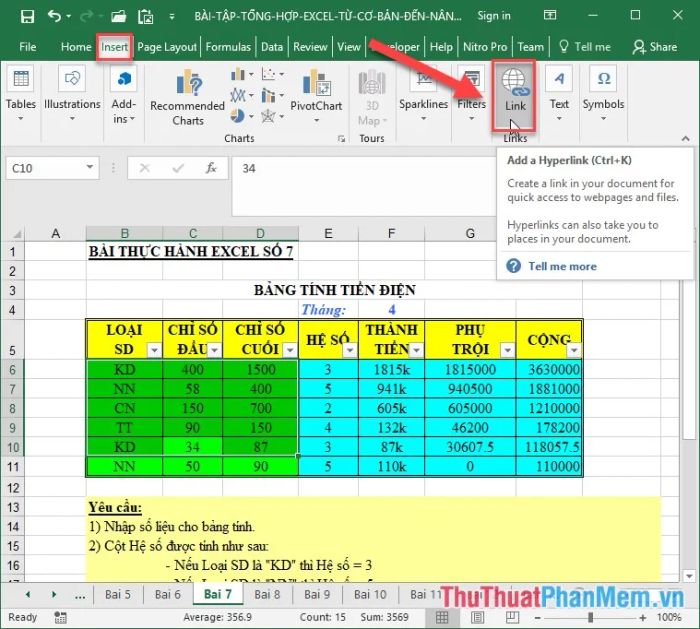Click the Undo arrow icon
The width and height of the screenshot is (700, 629).
tap(54, 17)
